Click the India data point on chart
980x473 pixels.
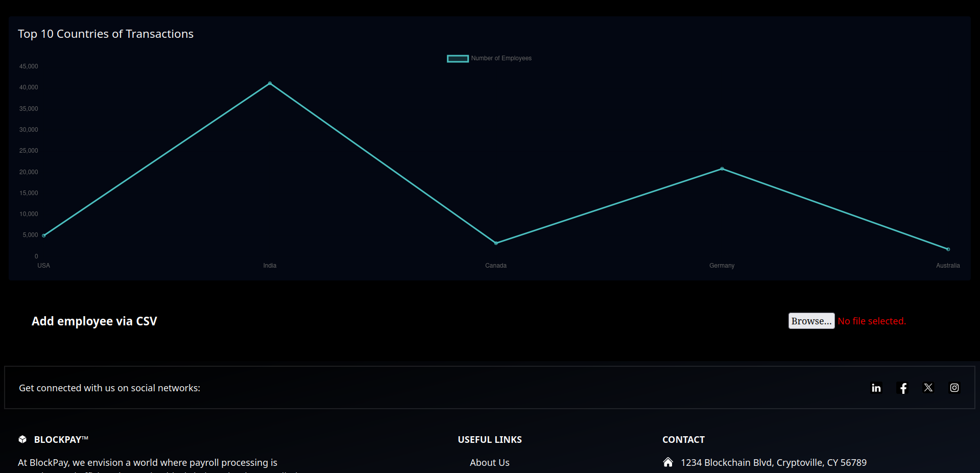pyautogui.click(x=270, y=83)
